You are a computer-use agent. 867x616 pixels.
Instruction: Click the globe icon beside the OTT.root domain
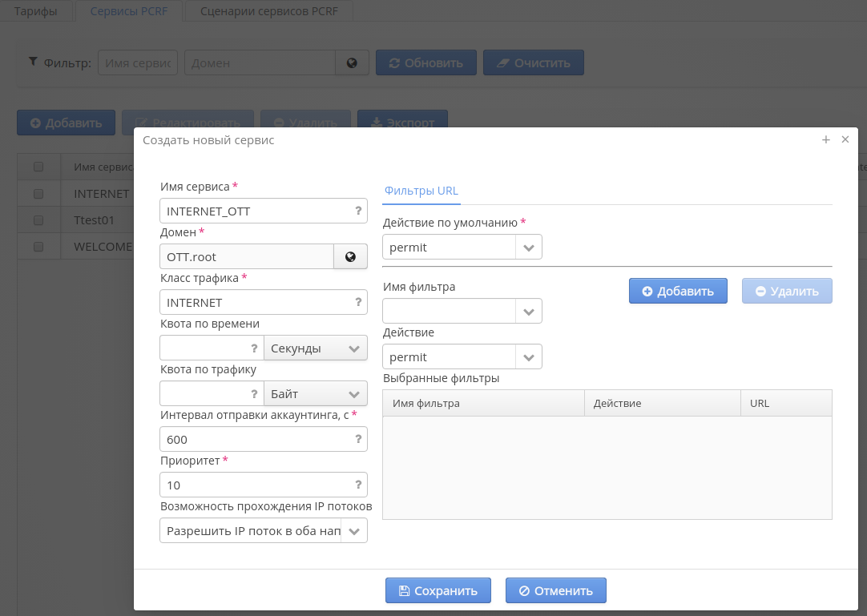pyautogui.click(x=350, y=256)
